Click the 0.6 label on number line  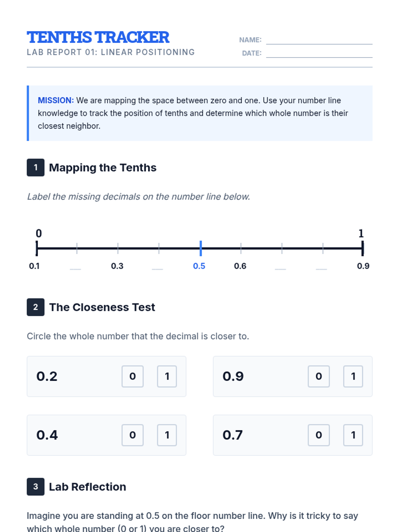tap(240, 266)
